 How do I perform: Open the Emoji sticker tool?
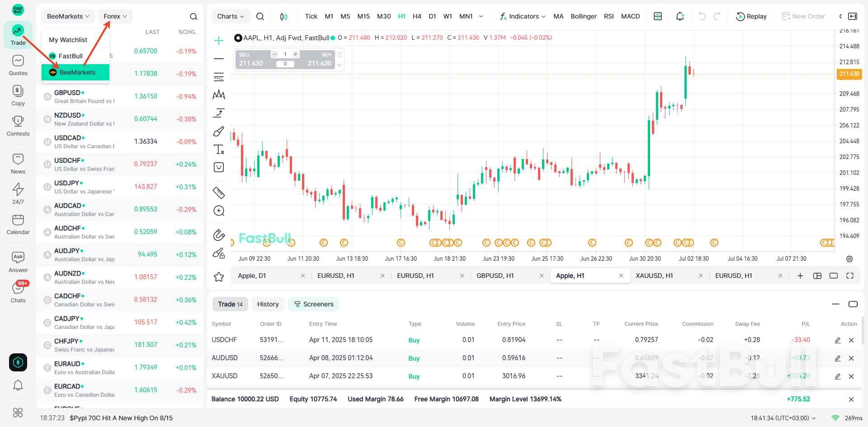[219, 167]
